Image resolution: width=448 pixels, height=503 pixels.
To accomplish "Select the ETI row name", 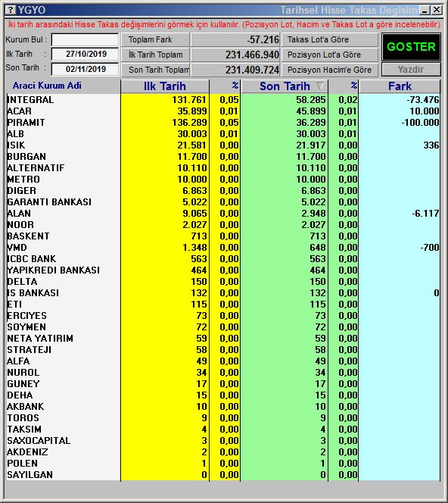I will (x=14, y=305).
